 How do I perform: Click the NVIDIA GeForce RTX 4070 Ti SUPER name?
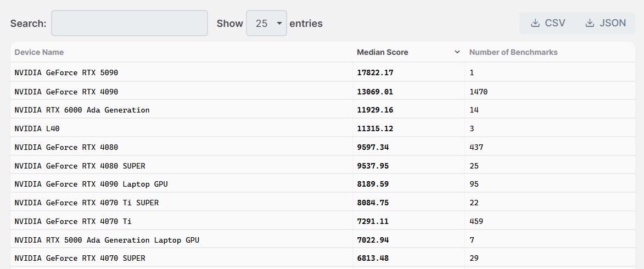pyautogui.click(x=86, y=203)
